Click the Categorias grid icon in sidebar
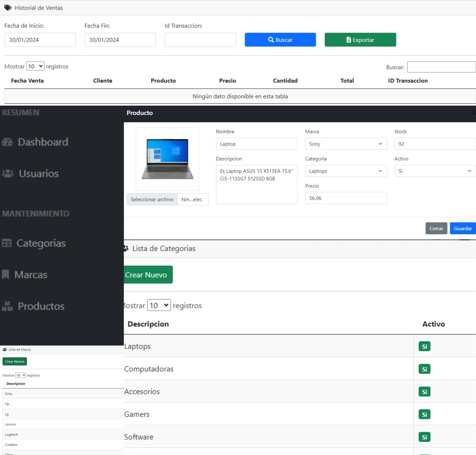 point(7,243)
